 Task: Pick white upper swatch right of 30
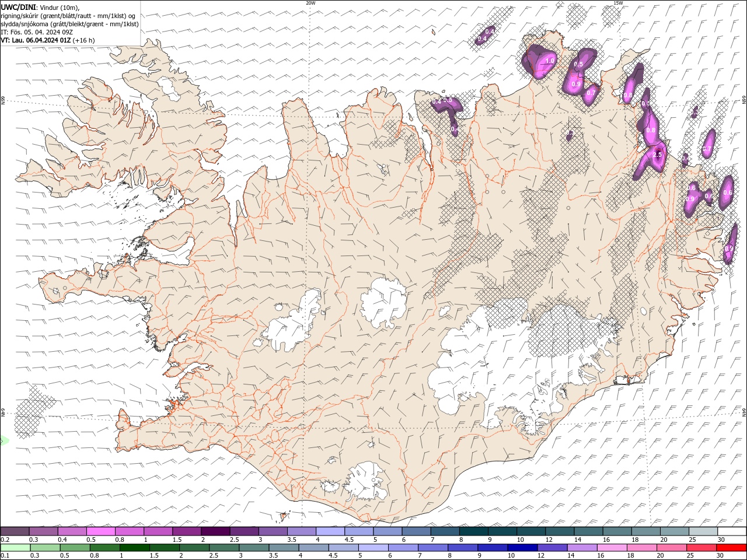732,531
